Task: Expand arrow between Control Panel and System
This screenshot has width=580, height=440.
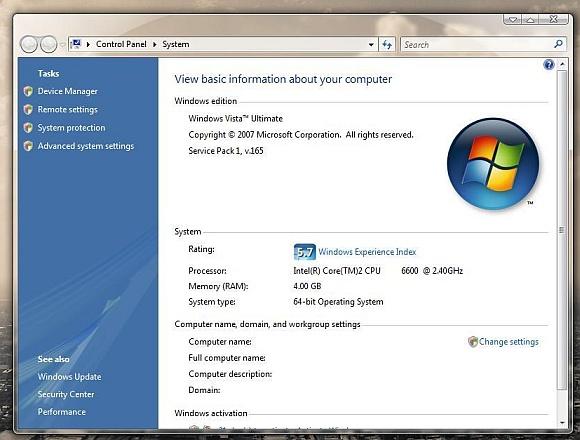Action: (155, 44)
